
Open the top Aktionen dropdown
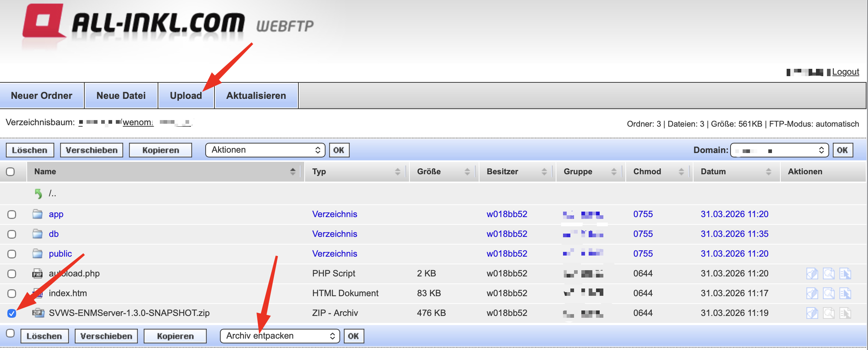[265, 150]
